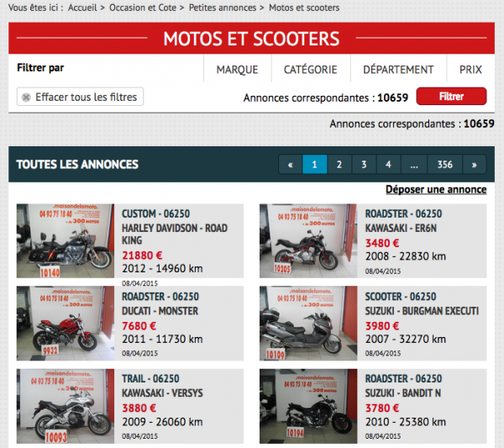Open Petites annonces breadcrumb link

[x=223, y=8]
